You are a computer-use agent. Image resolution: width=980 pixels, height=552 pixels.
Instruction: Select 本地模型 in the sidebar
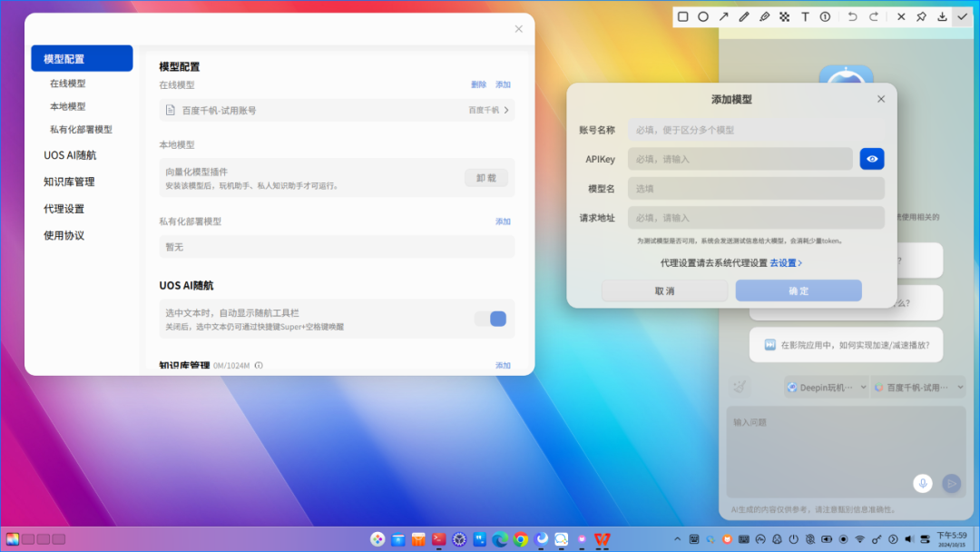[x=67, y=106]
